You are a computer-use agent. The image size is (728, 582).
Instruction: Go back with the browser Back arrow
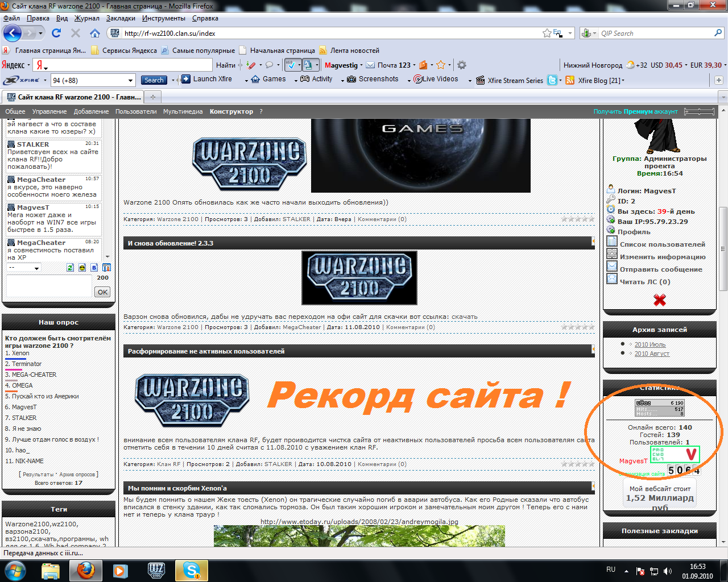pyautogui.click(x=13, y=33)
